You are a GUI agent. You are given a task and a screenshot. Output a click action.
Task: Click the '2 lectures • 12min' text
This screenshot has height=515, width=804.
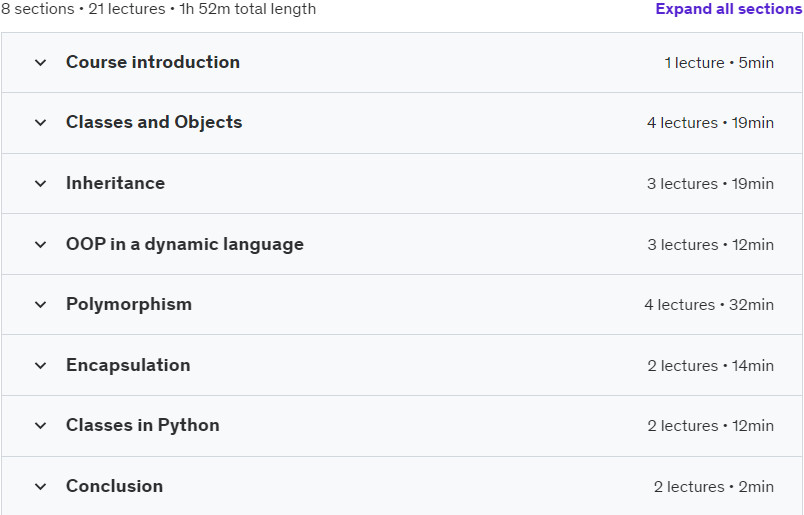[710, 426]
